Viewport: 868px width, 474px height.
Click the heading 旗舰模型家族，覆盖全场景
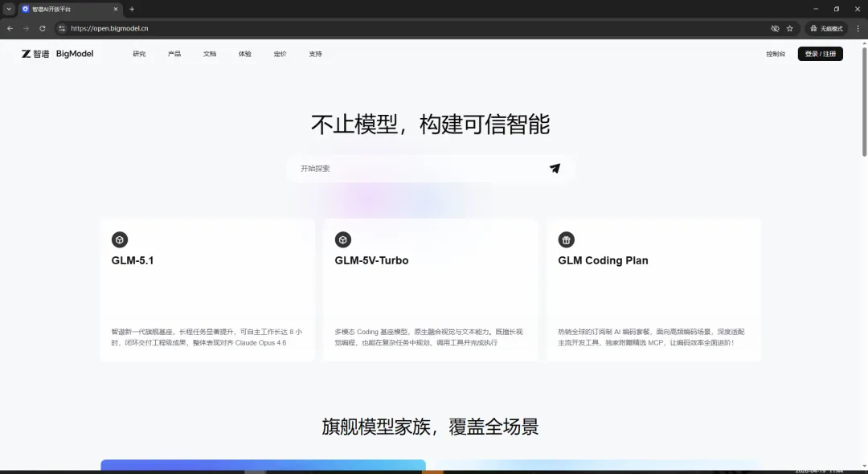[430, 427]
